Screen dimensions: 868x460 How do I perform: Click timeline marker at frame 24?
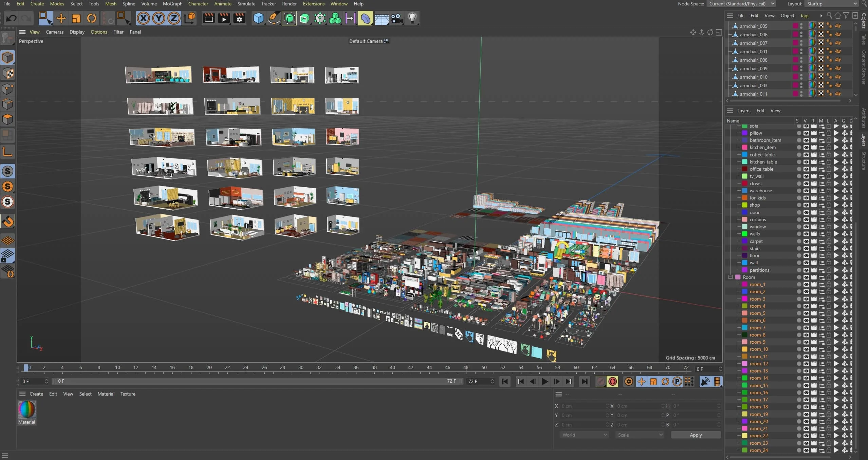[246, 368]
